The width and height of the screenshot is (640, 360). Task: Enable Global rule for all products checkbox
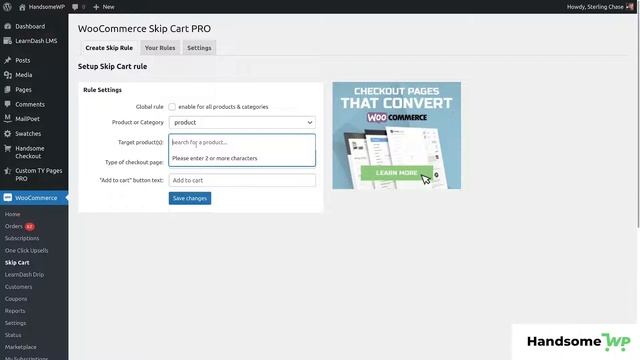click(x=172, y=107)
